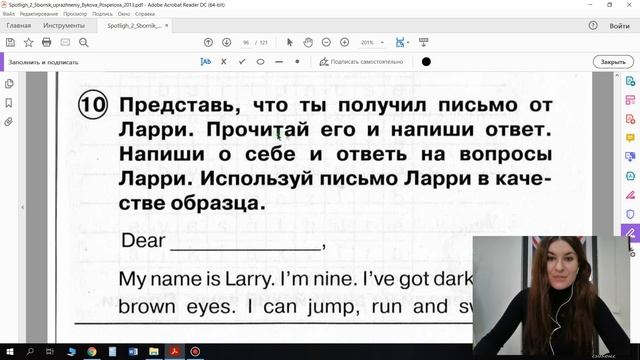Image resolution: width=640 pixels, height=360 pixels.
Task: Open the Окно menu
Action: [x=124, y=14]
